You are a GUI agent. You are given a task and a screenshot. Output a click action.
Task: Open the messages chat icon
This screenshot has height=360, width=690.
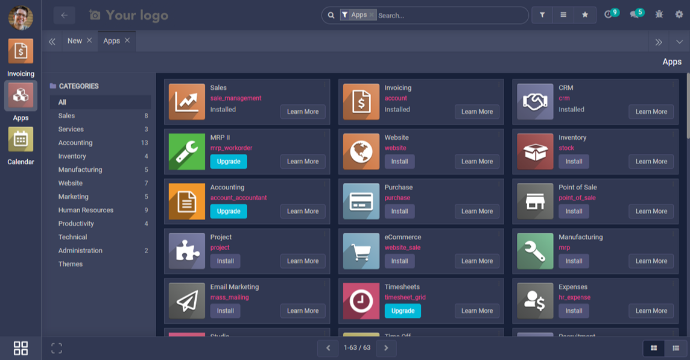click(x=636, y=15)
